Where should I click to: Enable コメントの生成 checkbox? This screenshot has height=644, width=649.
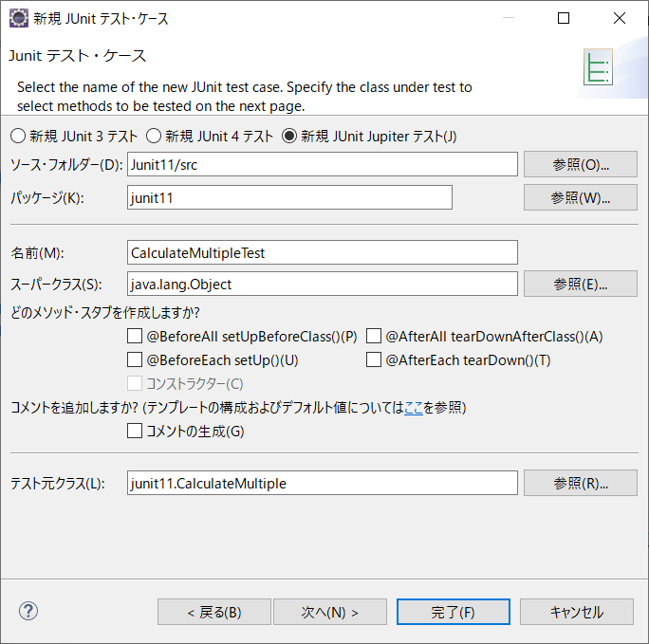click(135, 431)
